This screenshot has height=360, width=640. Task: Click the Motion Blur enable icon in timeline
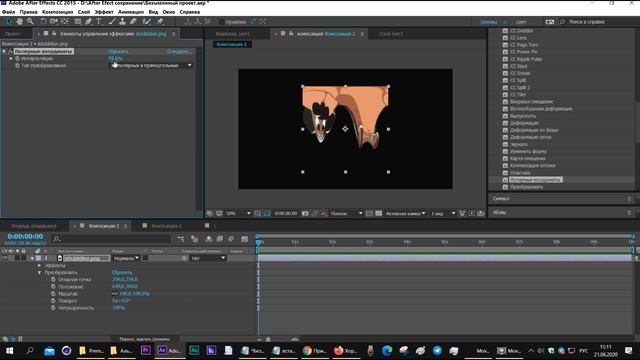click(x=231, y=239)
